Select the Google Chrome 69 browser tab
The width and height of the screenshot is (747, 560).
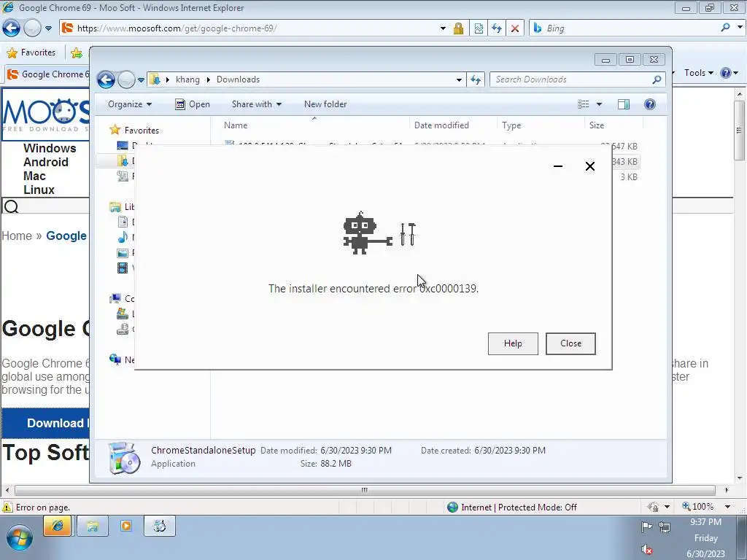(x=47, y=74)
